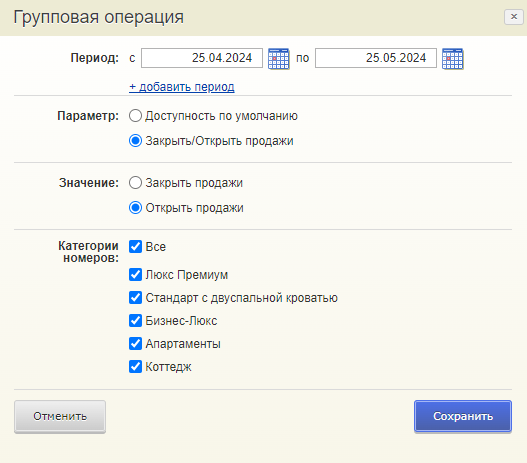
Task: Toggle the 'Апартаменты' checkbox
Action: [x=135, y=343]
